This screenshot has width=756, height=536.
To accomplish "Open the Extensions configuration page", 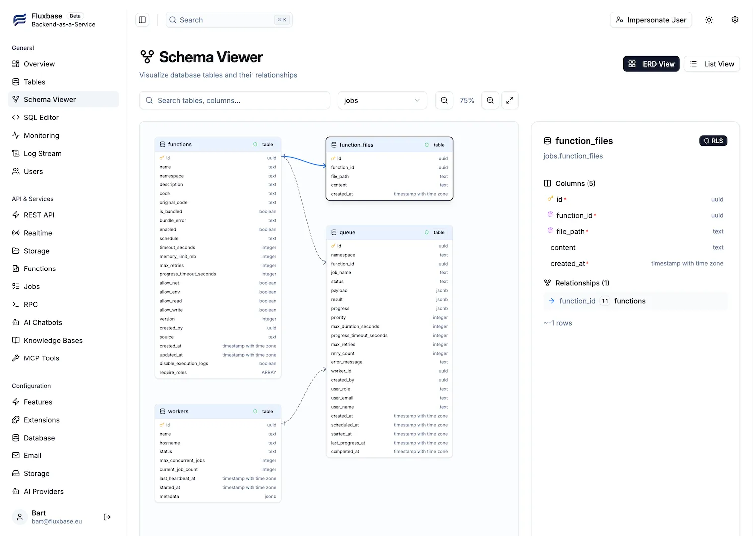I will (41, 420).
